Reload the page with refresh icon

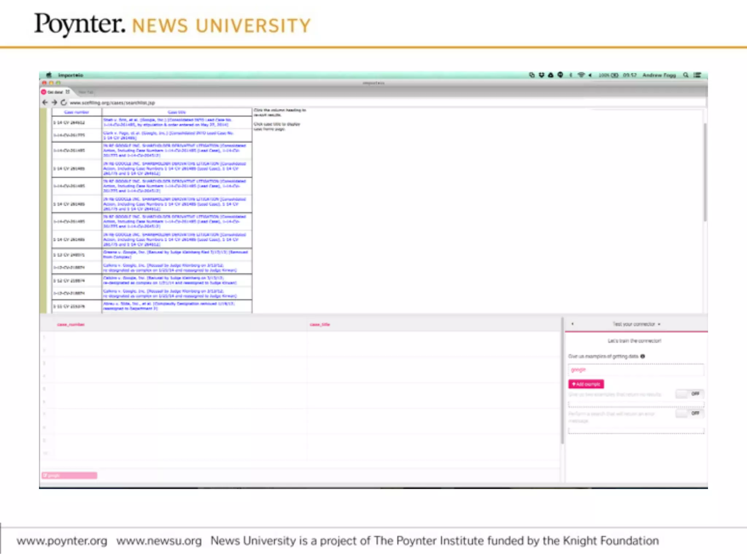point(64,102)
